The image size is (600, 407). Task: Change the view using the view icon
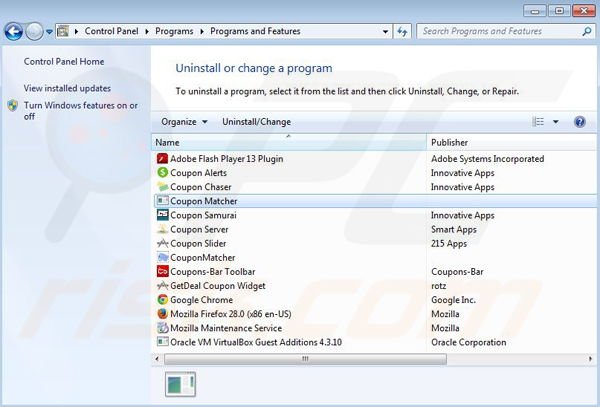[x=538, y=122]
